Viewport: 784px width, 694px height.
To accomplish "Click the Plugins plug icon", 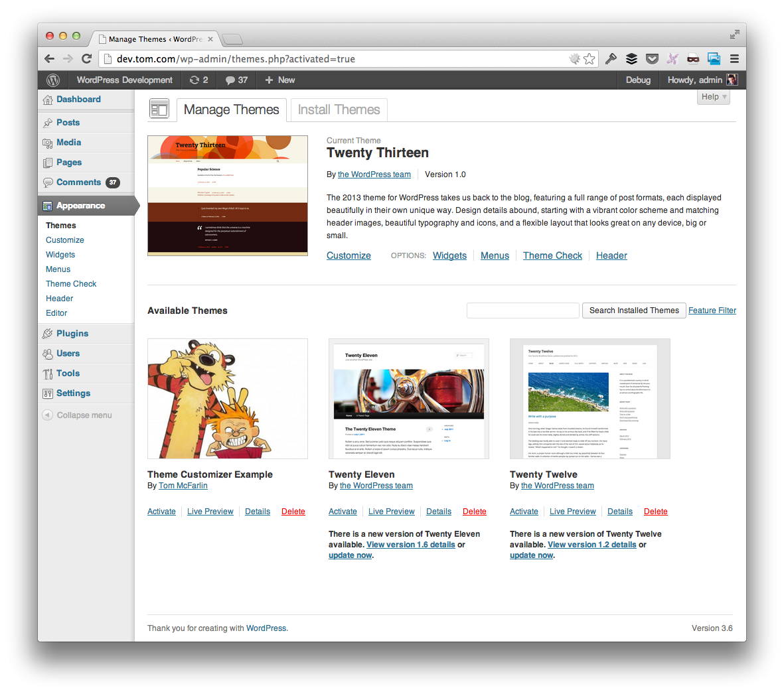I will point(48,333).
